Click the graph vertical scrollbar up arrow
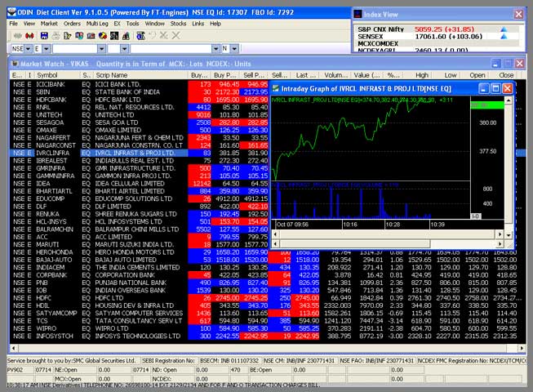This screenshot has height=392, width=533. [x=509, y=100]
